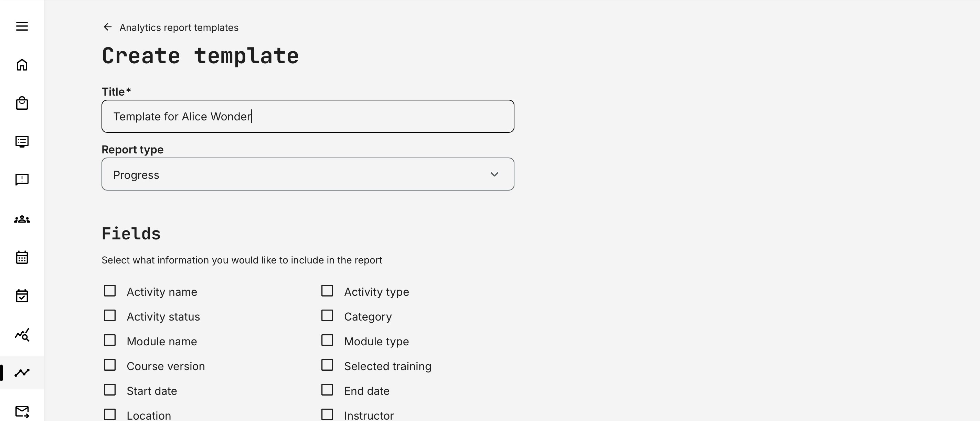
Task: Select the tasks checklist calendar icon
Action: 22,295
